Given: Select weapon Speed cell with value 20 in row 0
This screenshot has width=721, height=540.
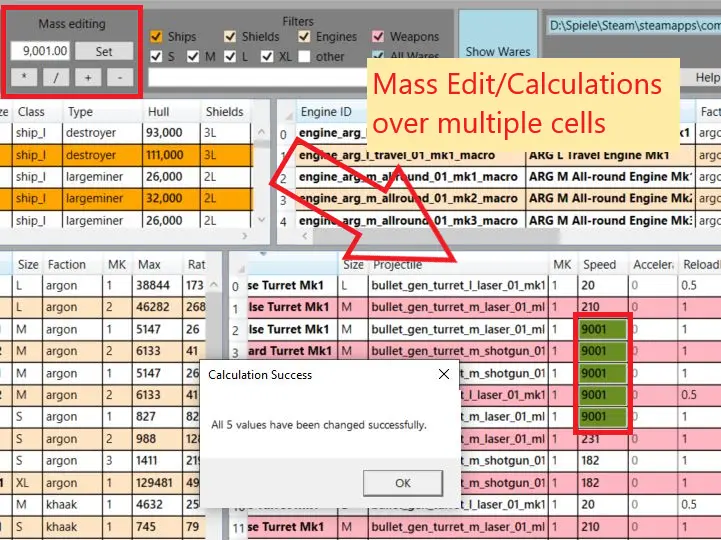Looking at the screenshot, I should point(603,286).
